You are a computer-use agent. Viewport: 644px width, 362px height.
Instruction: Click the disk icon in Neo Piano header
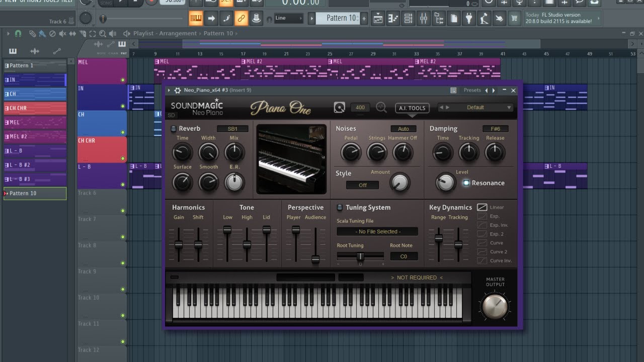(x=340, y=107)
